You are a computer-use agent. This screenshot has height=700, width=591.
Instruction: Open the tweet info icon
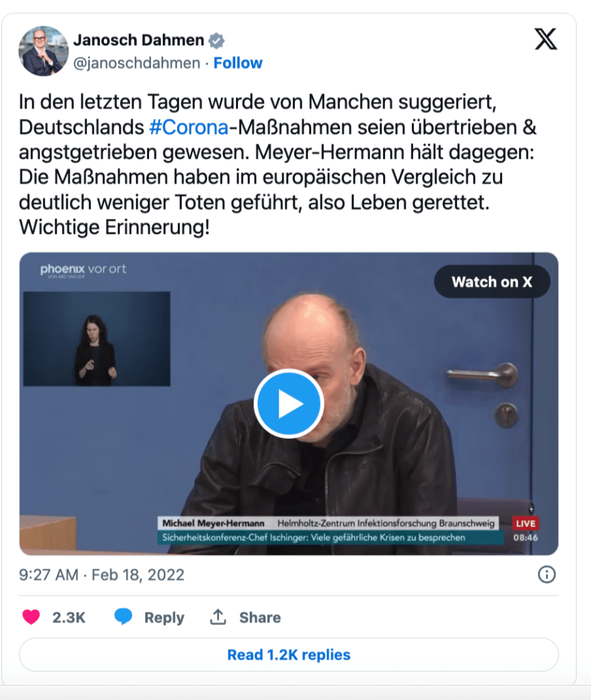click(547, 574)
